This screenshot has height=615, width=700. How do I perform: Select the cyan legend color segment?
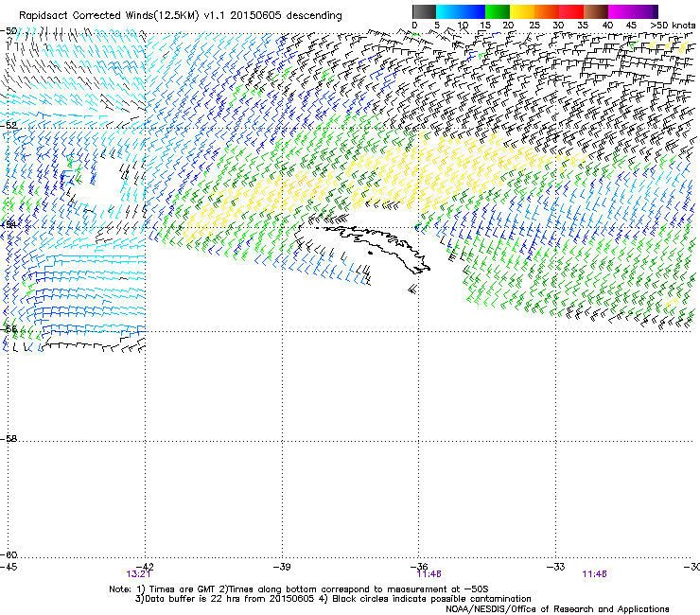tap(447, 11)
